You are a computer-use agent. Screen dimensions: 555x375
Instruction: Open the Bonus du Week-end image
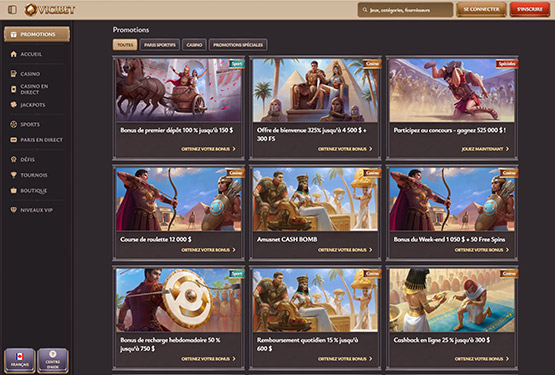pos(452,199)
